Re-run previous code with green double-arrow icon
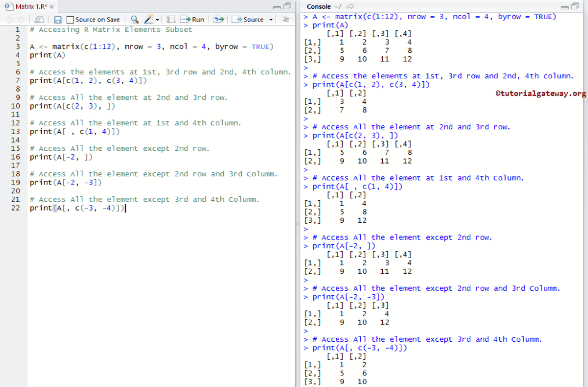 219,19
